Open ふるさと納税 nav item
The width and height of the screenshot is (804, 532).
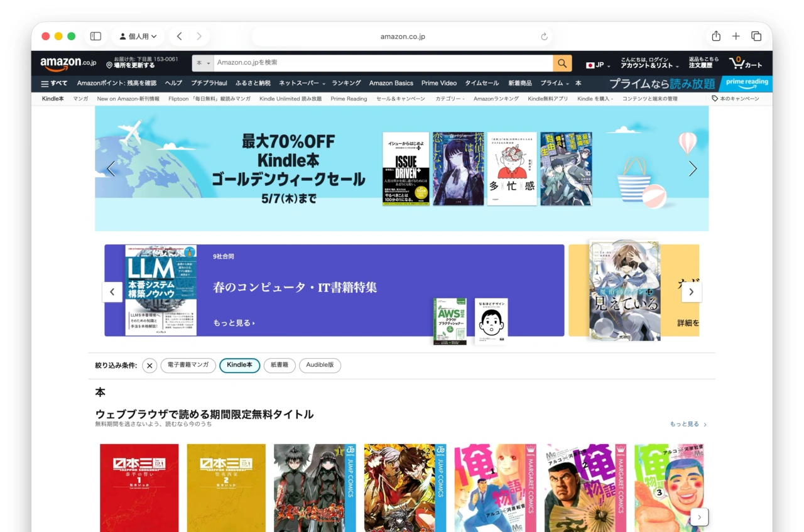253,84
